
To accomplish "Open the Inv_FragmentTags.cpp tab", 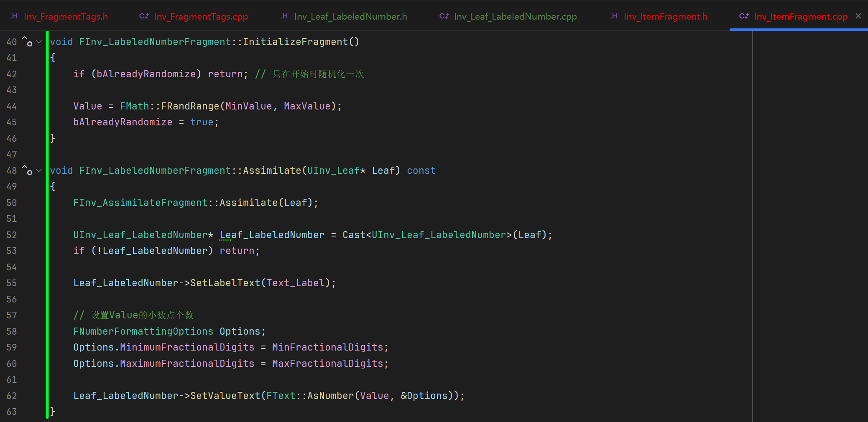I will click(194, 16).
